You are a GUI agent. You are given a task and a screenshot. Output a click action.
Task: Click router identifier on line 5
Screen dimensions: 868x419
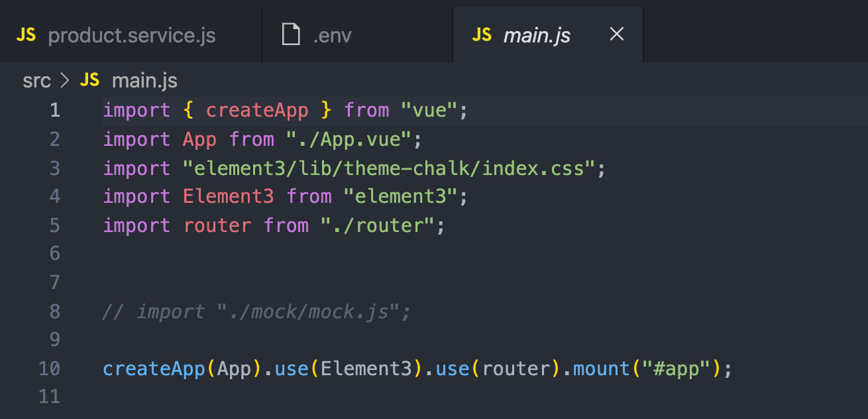[217, 225]
